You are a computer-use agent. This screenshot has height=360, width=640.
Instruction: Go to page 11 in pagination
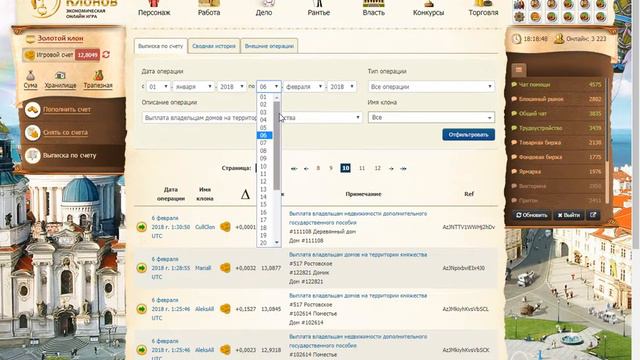tap(362, 168)
